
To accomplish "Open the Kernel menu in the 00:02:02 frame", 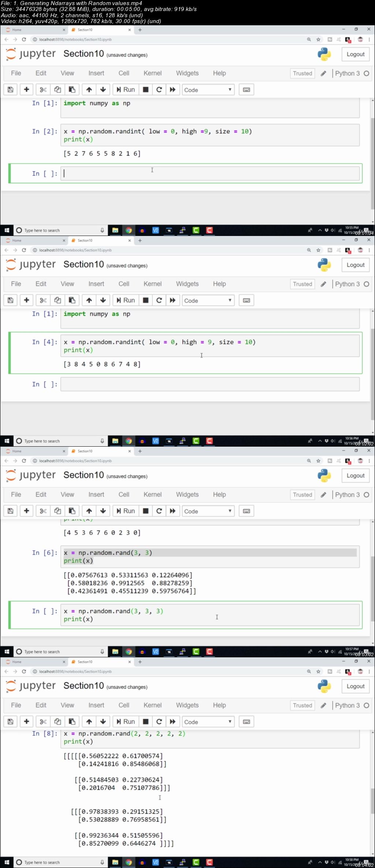I will 152,284.
